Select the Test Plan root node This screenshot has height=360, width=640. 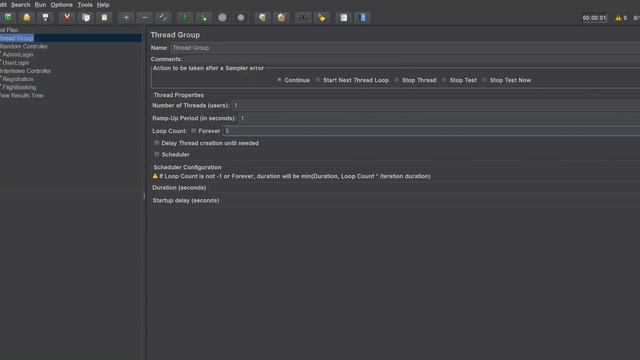(x=9, y=30)
